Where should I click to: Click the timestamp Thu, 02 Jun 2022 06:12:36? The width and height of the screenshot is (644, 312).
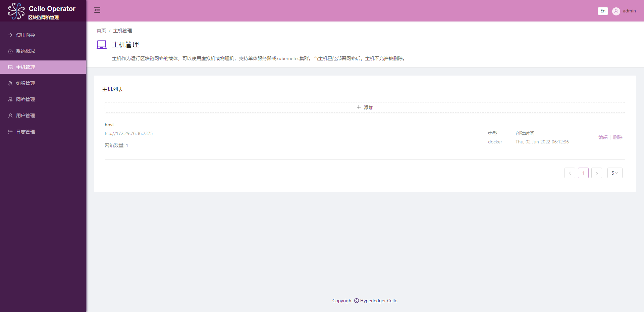pos(542,142)
